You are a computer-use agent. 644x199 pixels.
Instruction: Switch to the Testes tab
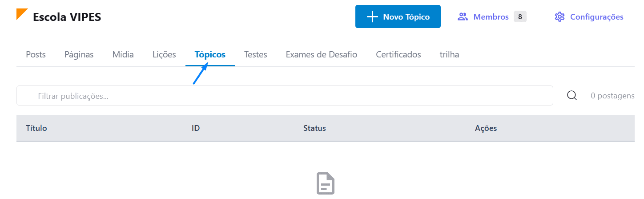(255, 55)
